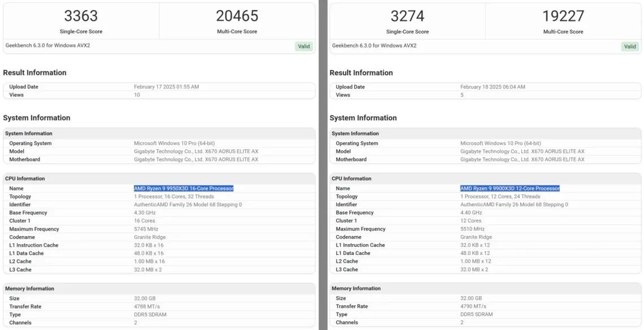Click the memory transfer rate 4788 MT/s
Screen dimensions: 644x330
(x=147, y=307)
